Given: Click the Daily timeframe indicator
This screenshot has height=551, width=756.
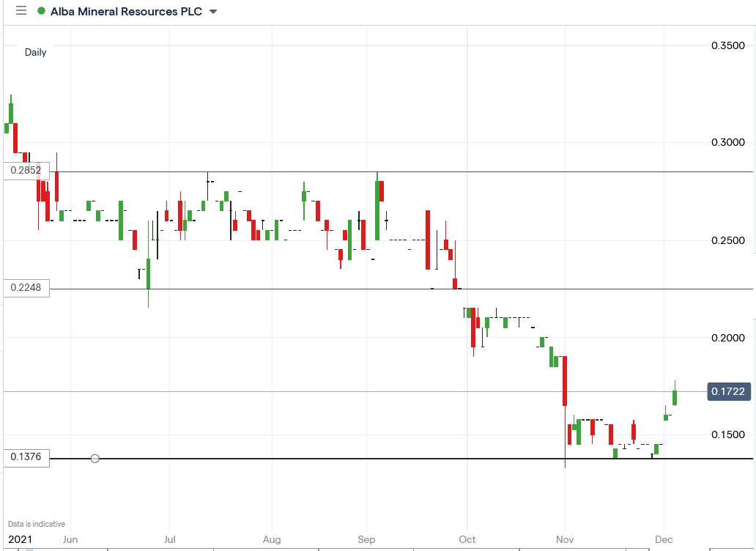Looking at the screenshot, I should (35, 52).
